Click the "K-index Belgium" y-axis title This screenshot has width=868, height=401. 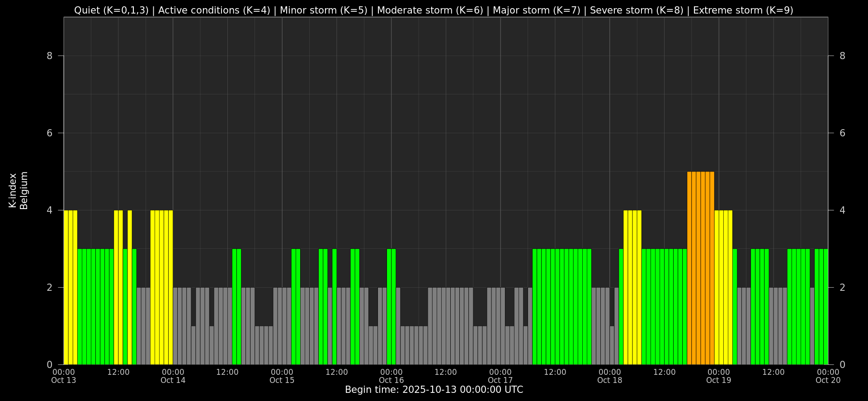tap(18, 191)
